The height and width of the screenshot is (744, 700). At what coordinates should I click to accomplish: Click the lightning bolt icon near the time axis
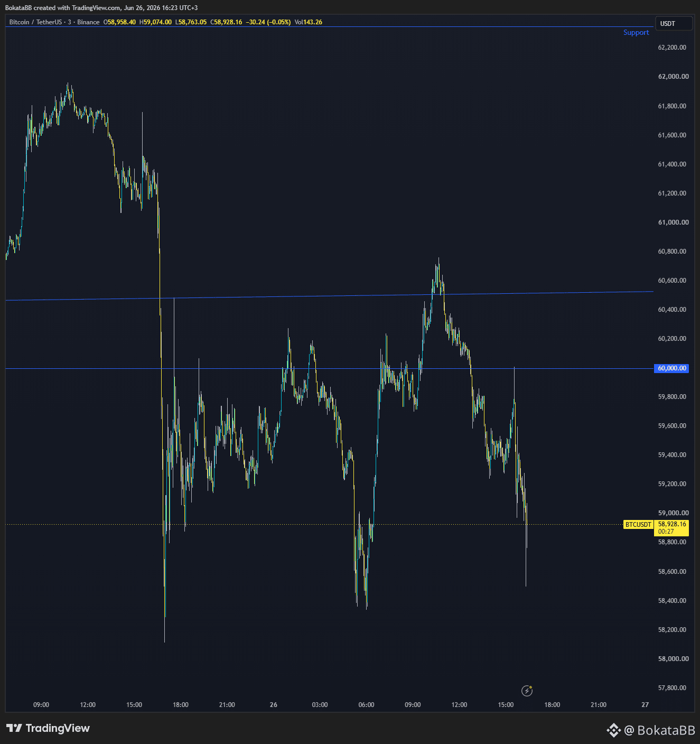527,691
